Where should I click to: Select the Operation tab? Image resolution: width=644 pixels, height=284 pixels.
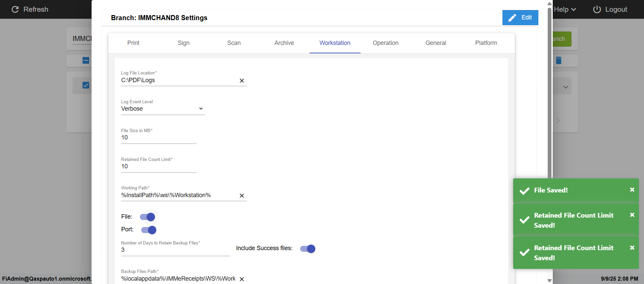(x=385, y=43)
